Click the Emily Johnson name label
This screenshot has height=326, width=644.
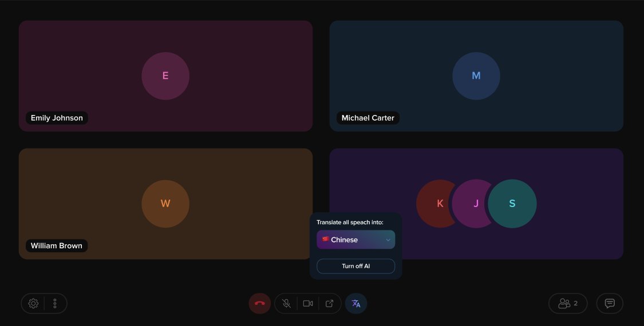coord(57,118)
